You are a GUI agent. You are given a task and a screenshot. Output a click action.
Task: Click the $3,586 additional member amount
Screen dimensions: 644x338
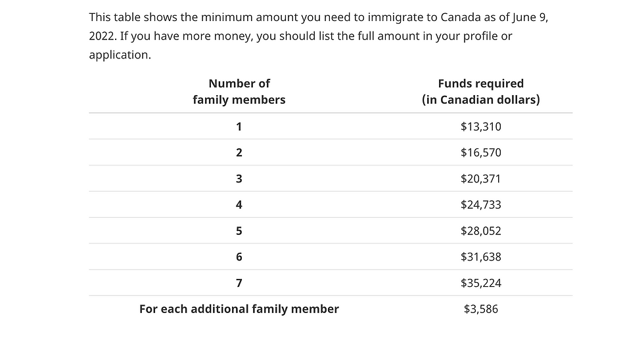pos(480,309)
